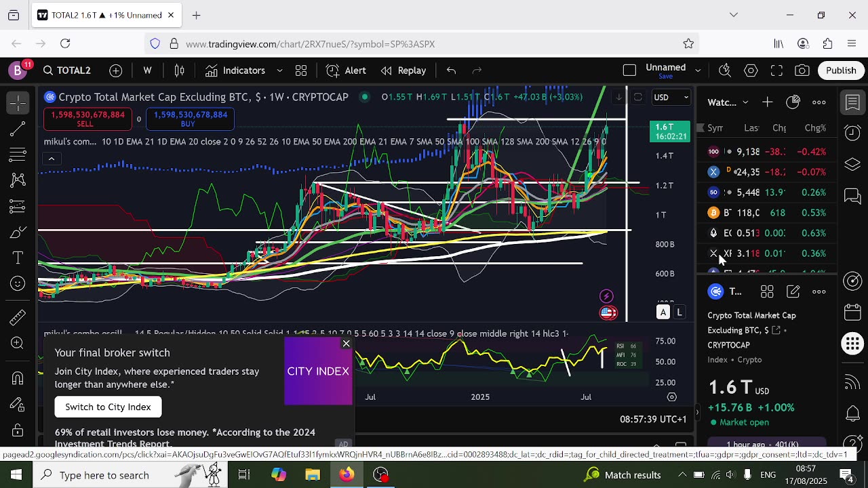Open the Indicators dialog
The image size is (868, 488).
pyautogui.click(x=235, y=70)
